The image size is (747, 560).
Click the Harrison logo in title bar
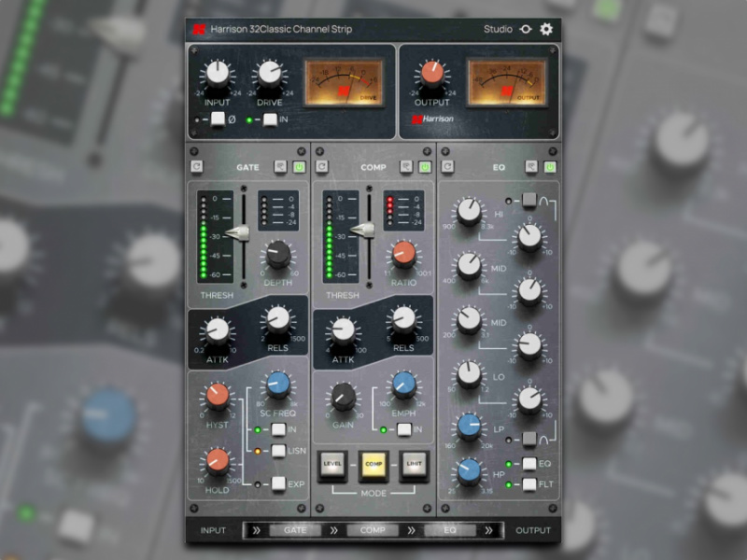199,29
